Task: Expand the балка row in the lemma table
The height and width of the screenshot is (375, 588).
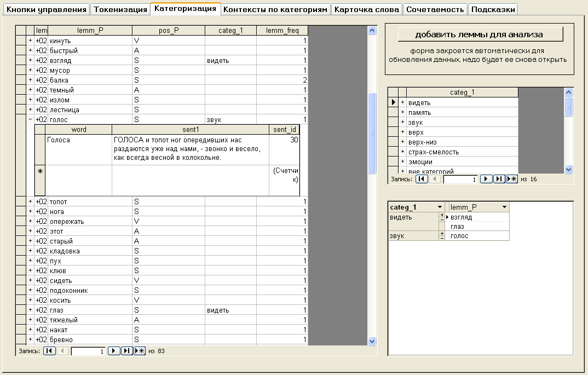Action: (30, 80)
